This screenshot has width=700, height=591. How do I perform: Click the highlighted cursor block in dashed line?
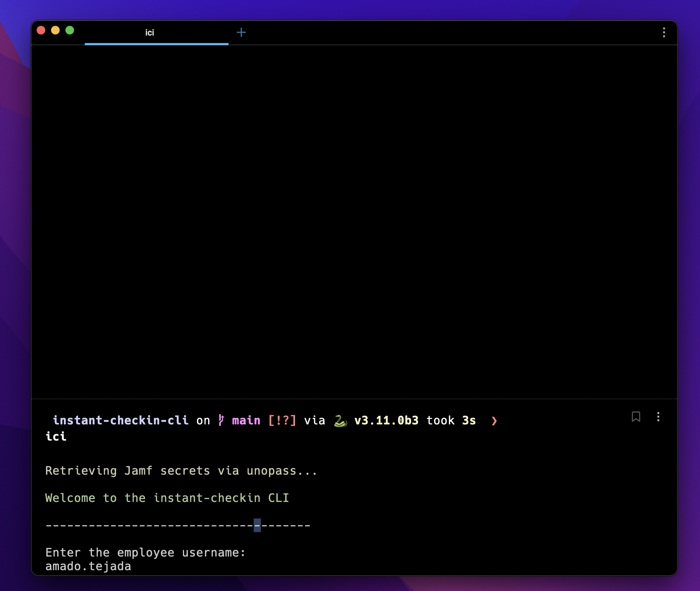pyautogui.click(x=257, y=525)
